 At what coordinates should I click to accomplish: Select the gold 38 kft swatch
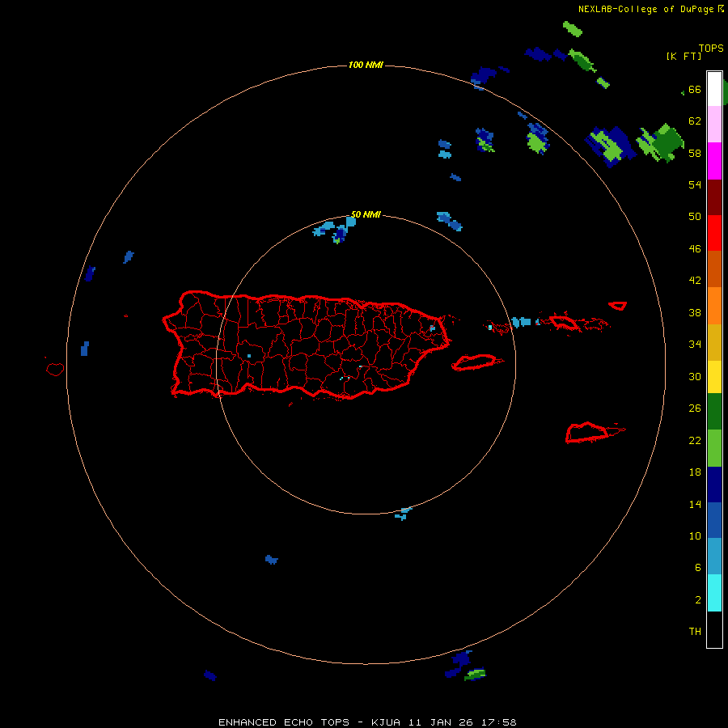point(714,341)
